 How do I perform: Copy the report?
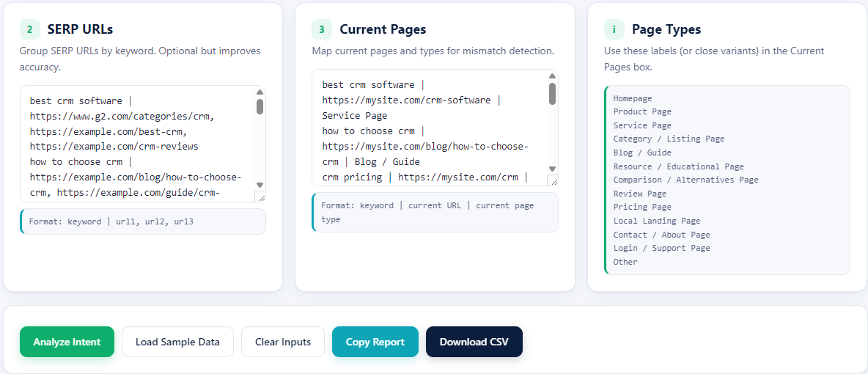(375, 342)
